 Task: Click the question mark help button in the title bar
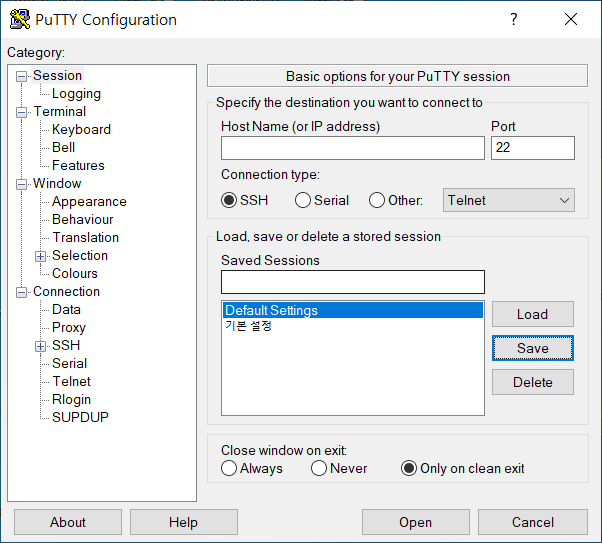coord(513,19)
